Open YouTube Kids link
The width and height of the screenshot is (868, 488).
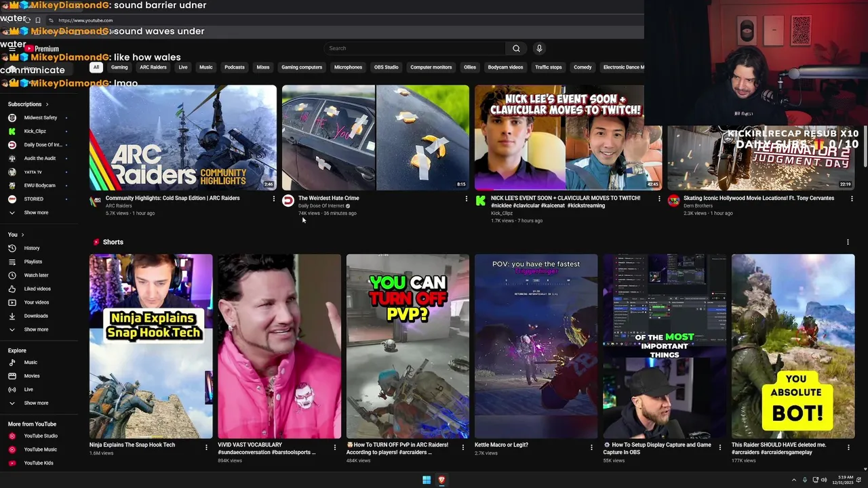click(x=39, y=463)
